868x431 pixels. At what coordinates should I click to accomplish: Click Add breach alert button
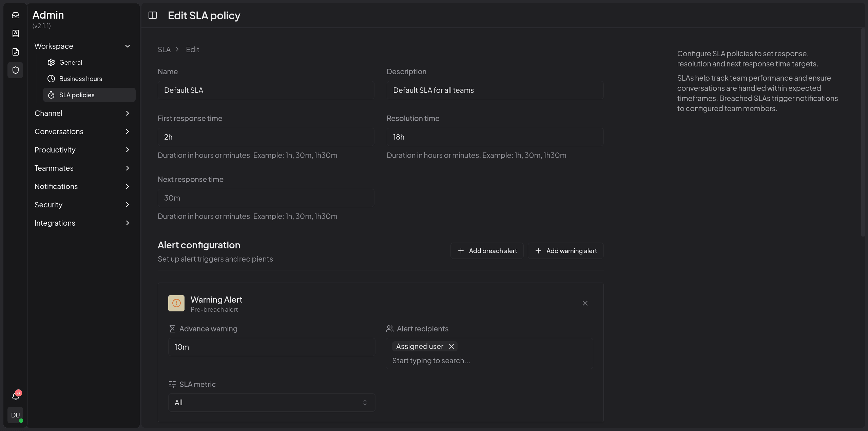click(x=487, y=251)
